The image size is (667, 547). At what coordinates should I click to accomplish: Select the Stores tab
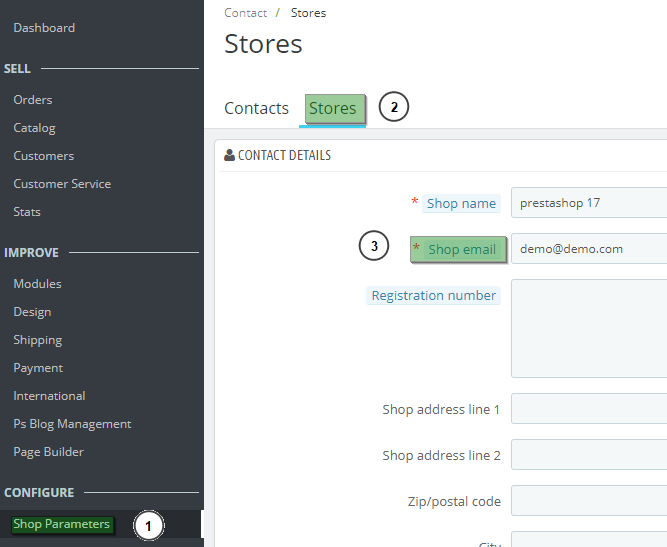click(x=333, y=108)
